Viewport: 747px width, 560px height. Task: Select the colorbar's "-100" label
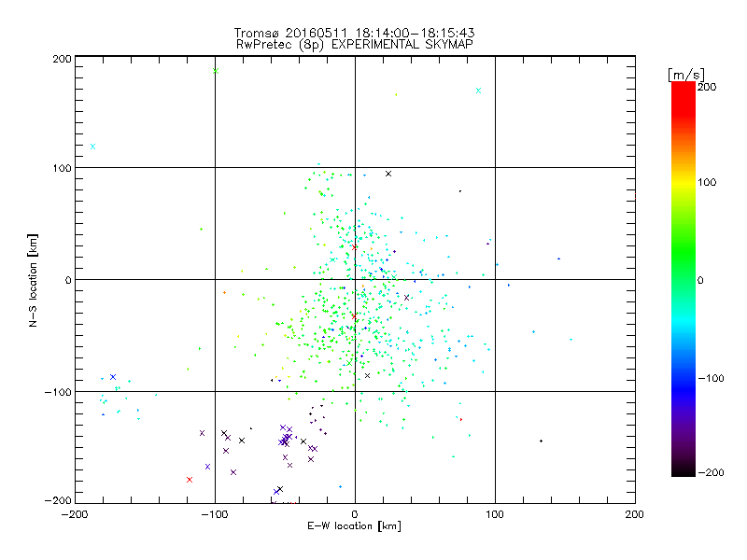(x=711, y=378)
